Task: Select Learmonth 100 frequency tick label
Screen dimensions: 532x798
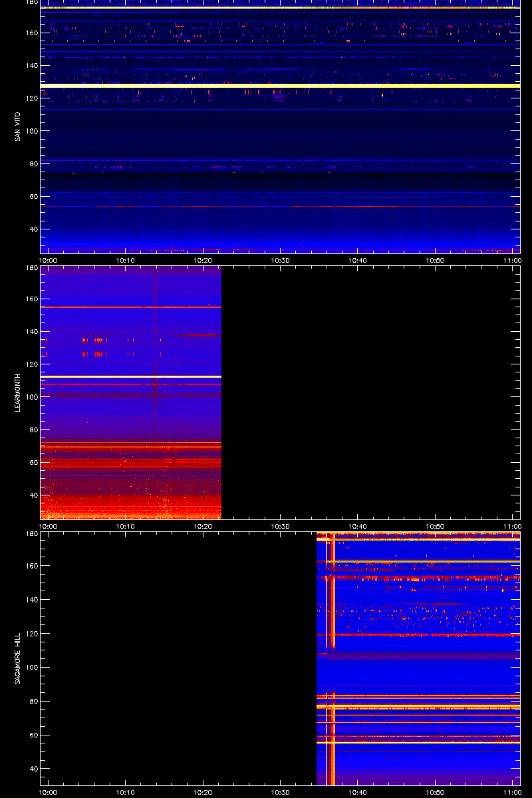Action: pyautogui.click(x=31, y=397)
